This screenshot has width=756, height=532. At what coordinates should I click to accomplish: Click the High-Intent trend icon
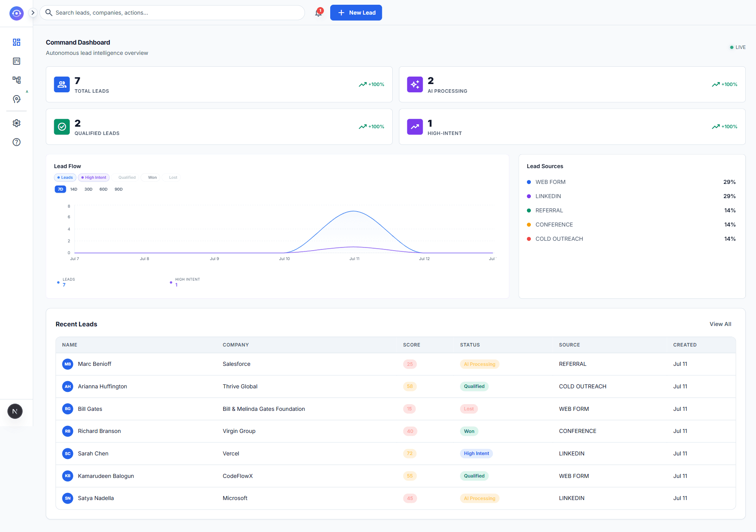(x=415, y=127)
